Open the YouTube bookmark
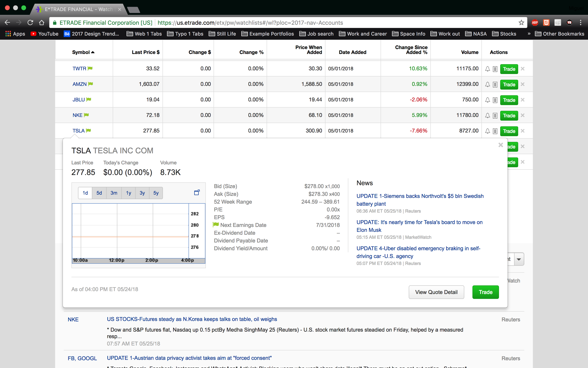This screenshot has width=588, height=368. click(x=45, y=34)
